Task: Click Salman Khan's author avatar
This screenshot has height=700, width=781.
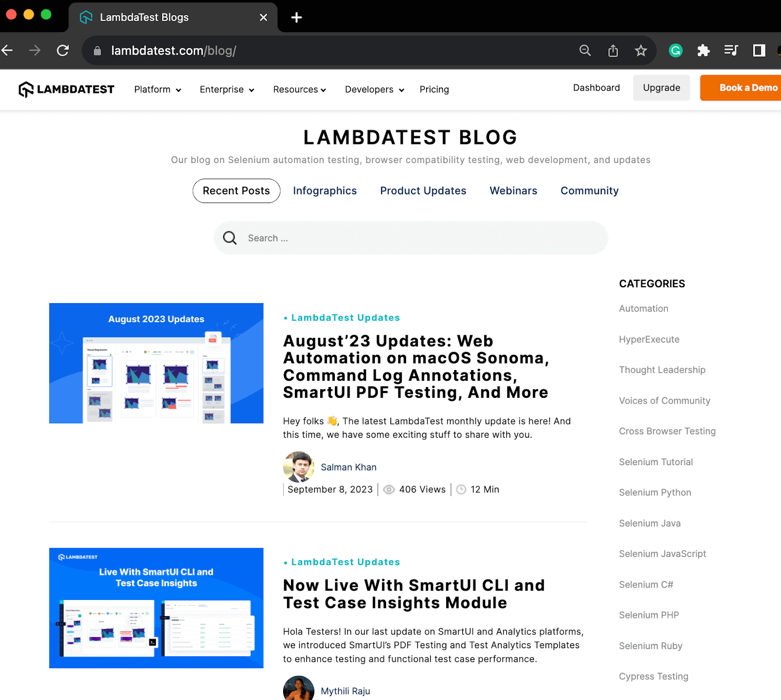Action: tap(299, 467)
